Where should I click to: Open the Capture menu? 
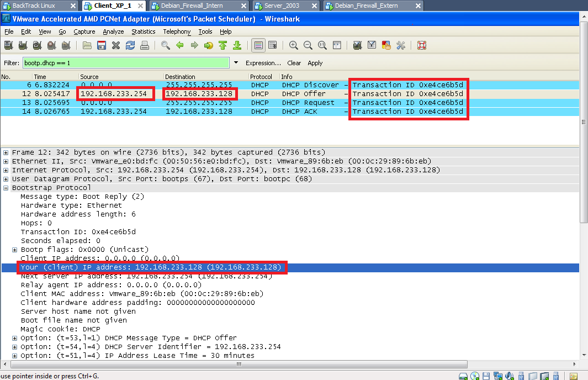84,31
